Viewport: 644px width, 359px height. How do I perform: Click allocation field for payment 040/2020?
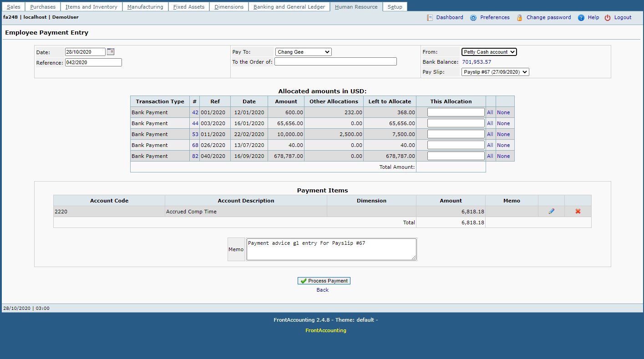tap(456, 156)
